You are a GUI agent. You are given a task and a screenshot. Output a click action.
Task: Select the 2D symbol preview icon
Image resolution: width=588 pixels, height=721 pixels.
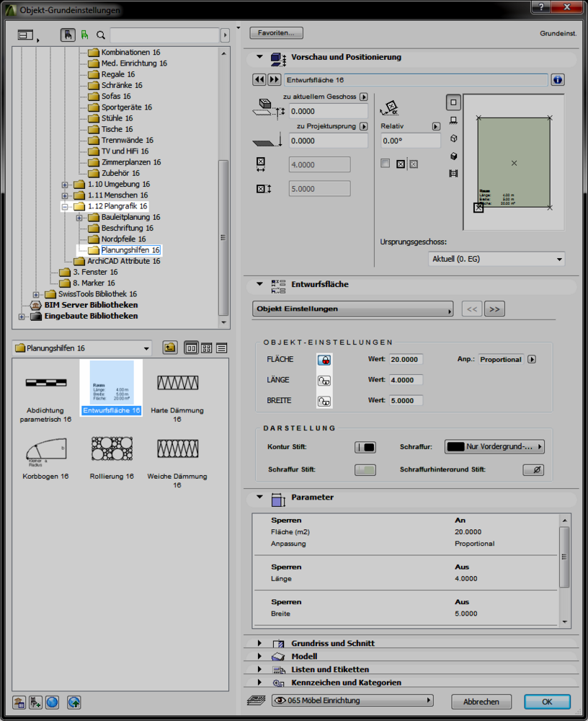coord(453,102)
